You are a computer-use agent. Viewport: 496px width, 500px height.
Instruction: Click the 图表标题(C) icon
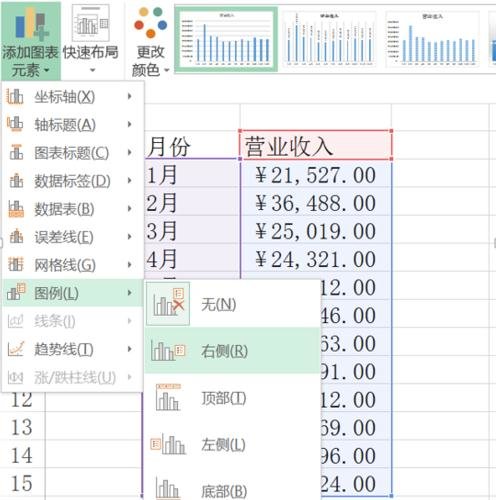click(16, 153)
